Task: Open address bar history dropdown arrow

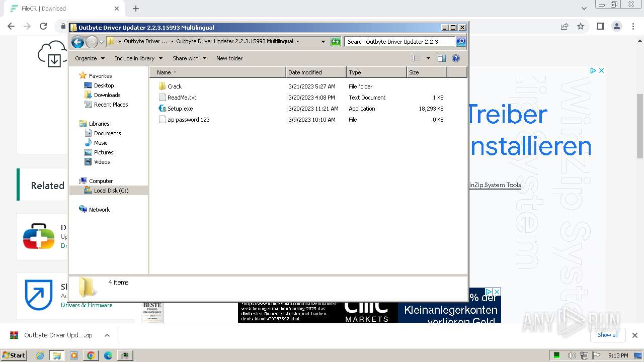Action: pyautogui.click(x=323, y=42)
